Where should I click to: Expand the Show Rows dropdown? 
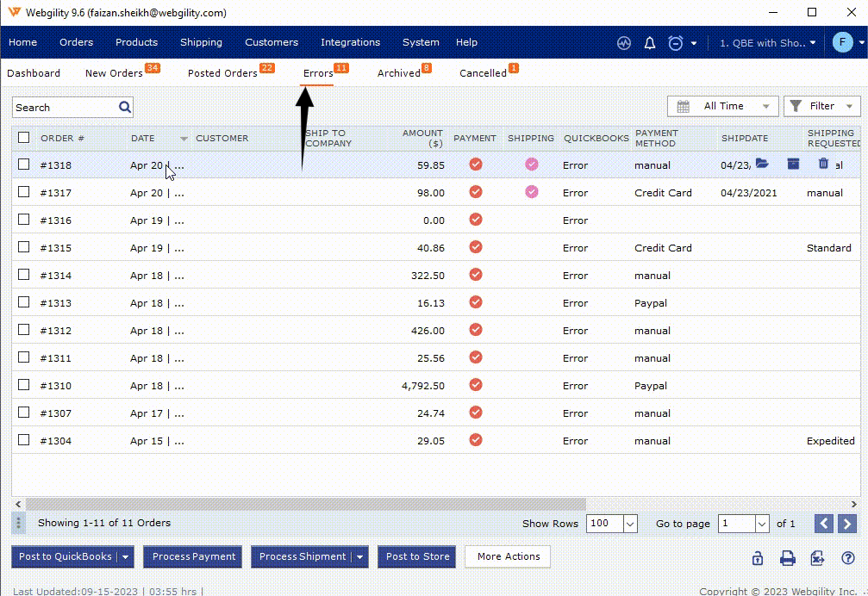click(x=629, y=524)
